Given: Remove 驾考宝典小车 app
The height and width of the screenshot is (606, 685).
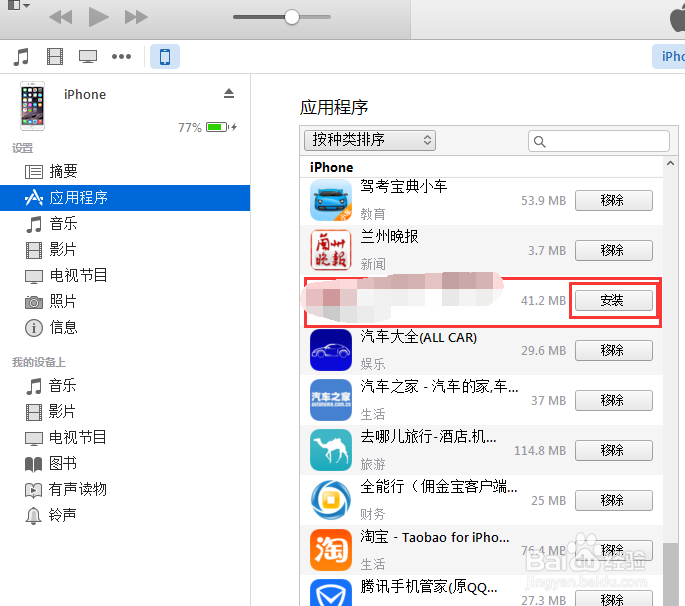Looking at the screenshot, I should [614, 201].
